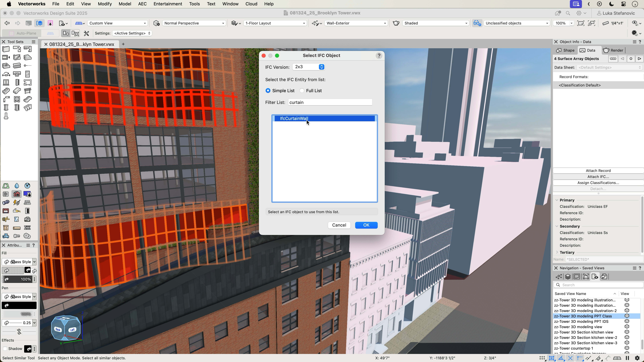The height and width of the screenshot is (362, 644).
Task: Click the Attach Record button
Action: click(x=598, y=171)
